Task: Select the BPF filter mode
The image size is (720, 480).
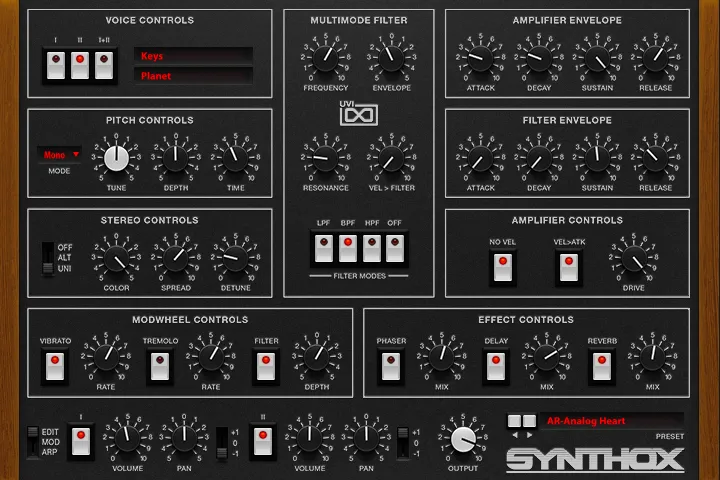Action: tap(348, 248)
